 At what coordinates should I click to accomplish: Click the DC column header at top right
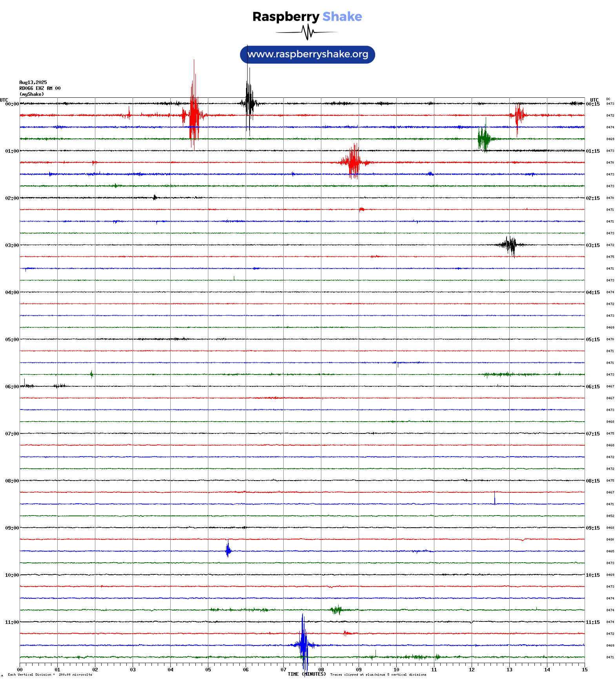coord(608,99)
